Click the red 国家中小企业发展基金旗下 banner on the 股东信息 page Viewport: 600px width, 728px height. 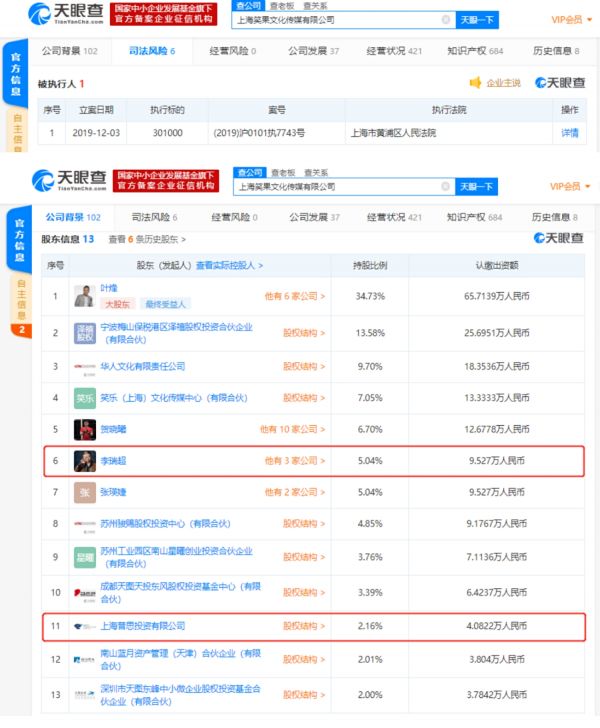[166, 181]
